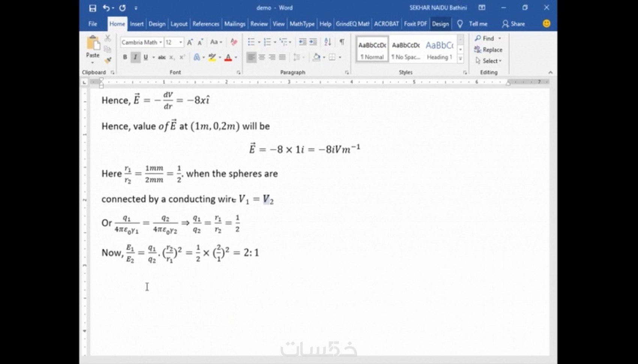Toggle Italic formatting
The image size is (638, 364).
coord(135,57)
